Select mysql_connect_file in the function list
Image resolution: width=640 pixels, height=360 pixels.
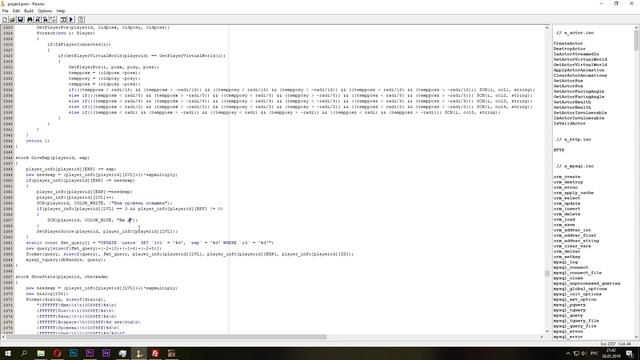click(578, 273)
